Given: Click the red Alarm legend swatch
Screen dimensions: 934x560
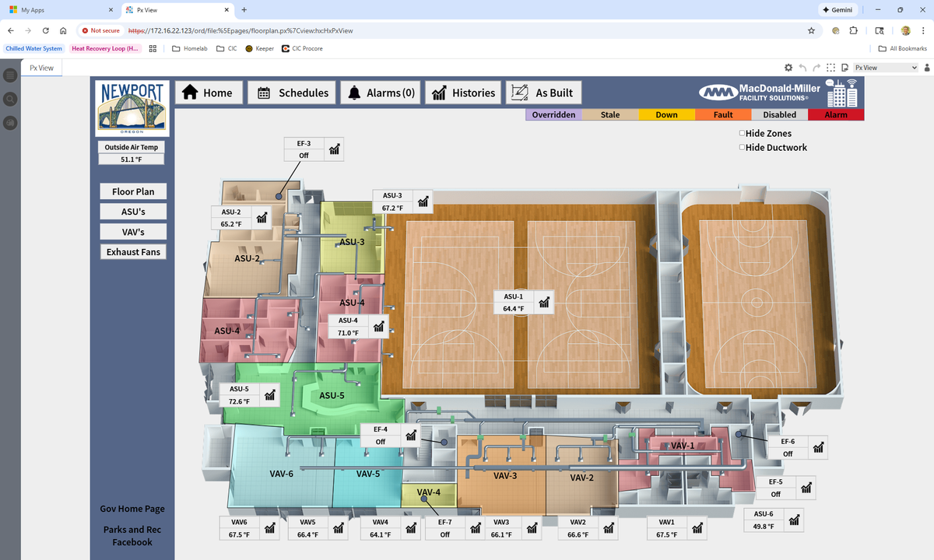Looking at the screenshot, I should click(x=836, y=114).
